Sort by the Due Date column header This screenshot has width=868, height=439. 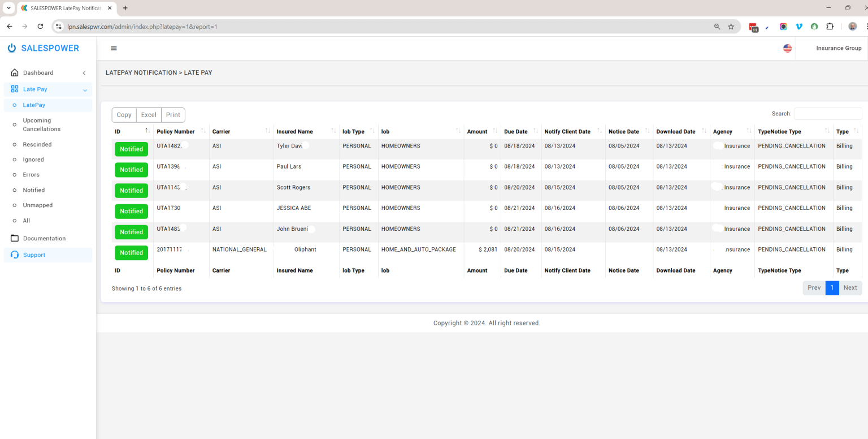520,131
